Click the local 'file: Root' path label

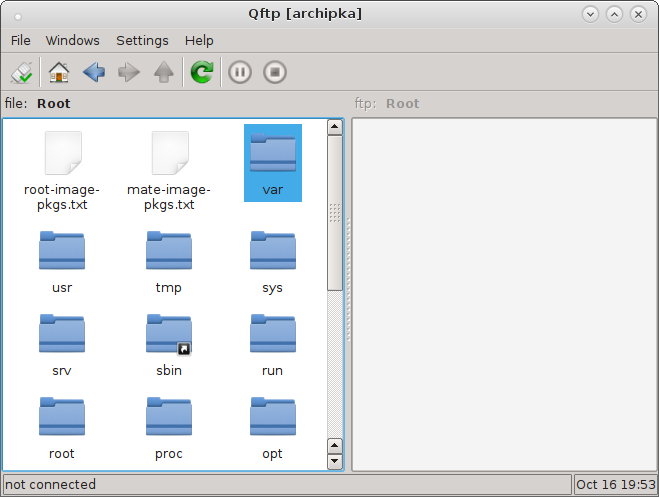(x=37, y=103)
